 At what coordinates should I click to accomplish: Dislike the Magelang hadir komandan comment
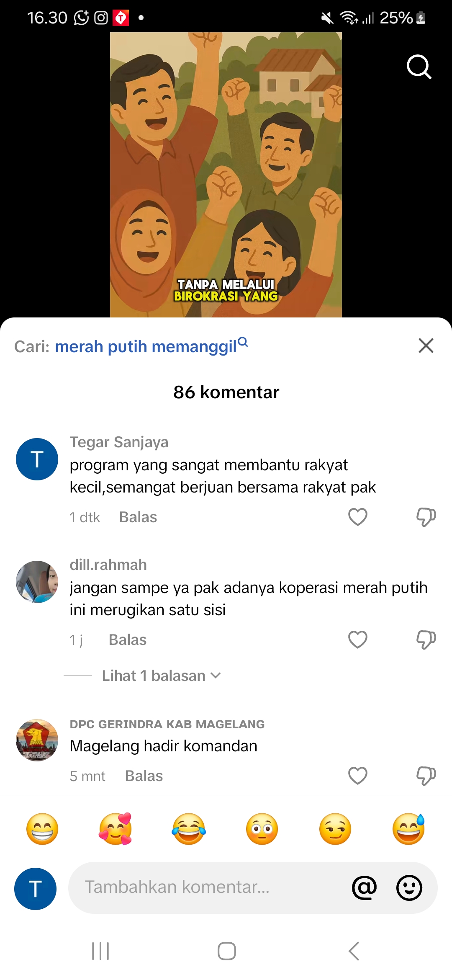click(x=426, y=776)
